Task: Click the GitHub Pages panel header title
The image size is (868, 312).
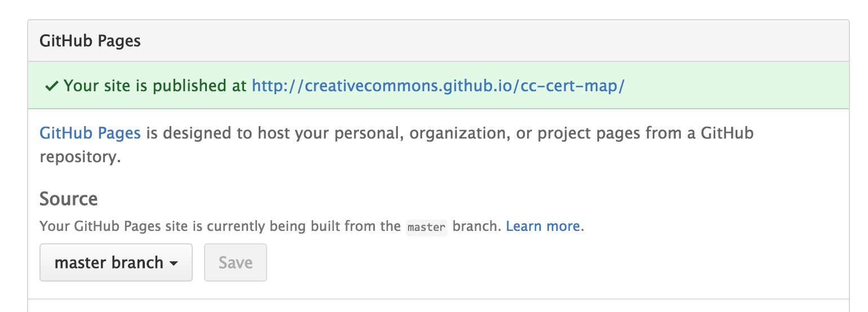Action: pyautogui.click(x=90, y=41)
